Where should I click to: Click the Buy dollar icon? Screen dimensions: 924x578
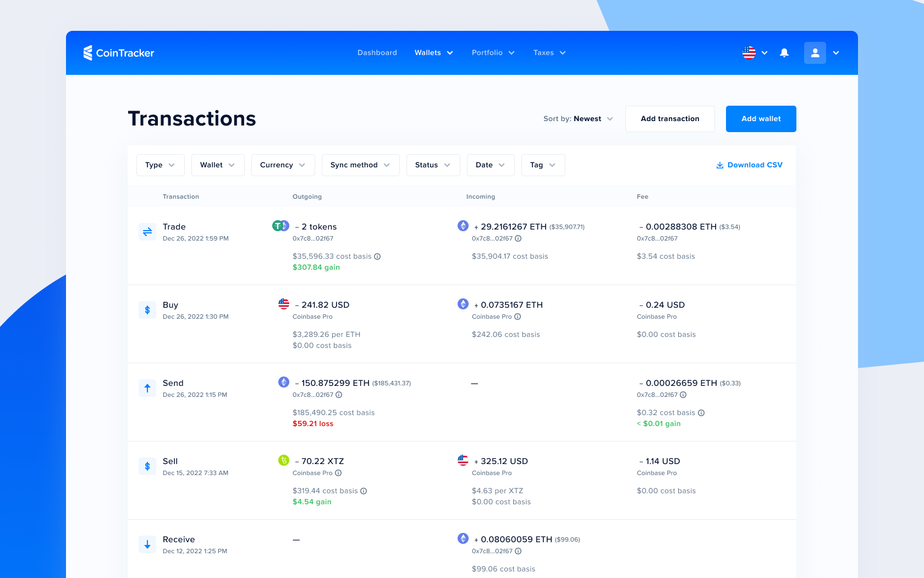click(147, 310)
